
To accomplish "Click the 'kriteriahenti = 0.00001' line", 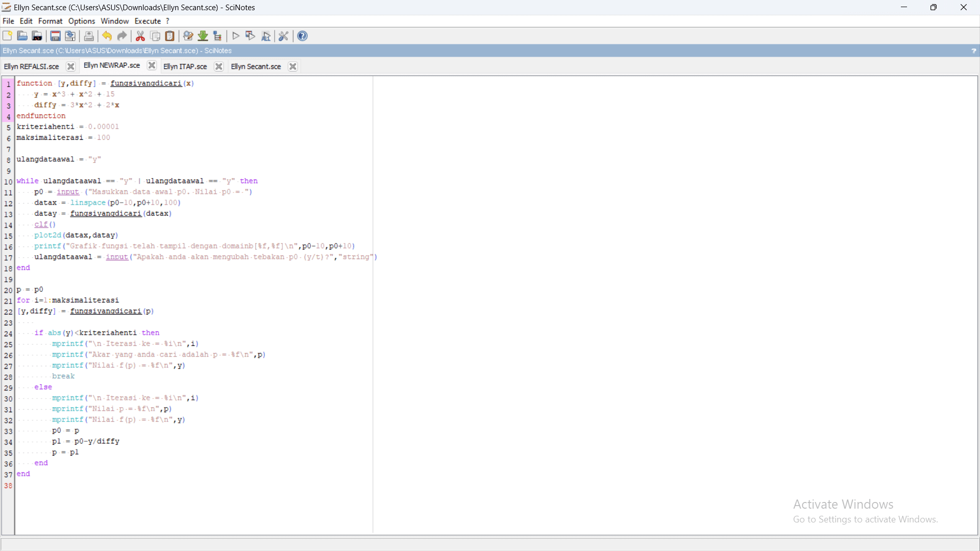I will [x=68, y=127].
